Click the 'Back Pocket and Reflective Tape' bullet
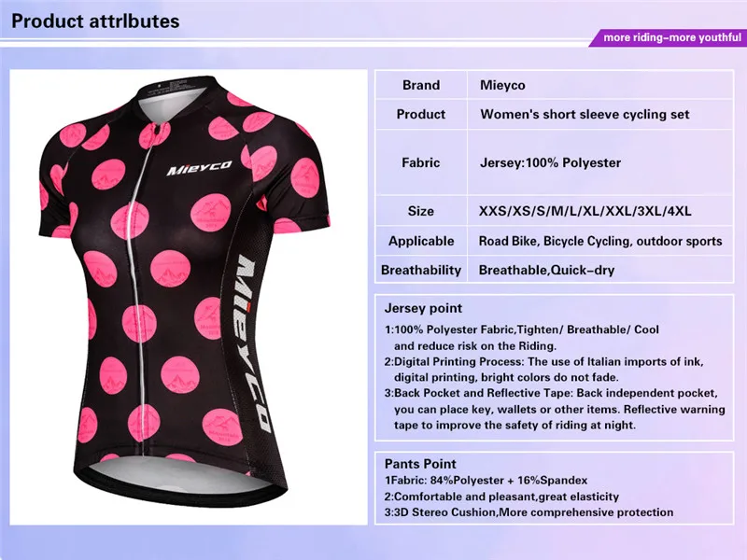Screen dimensions: 747x560 click(555, 409)
